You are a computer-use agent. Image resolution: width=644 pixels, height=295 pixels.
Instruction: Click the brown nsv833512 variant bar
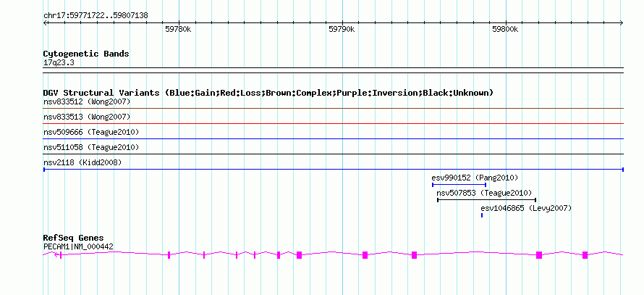click(334, 109)
